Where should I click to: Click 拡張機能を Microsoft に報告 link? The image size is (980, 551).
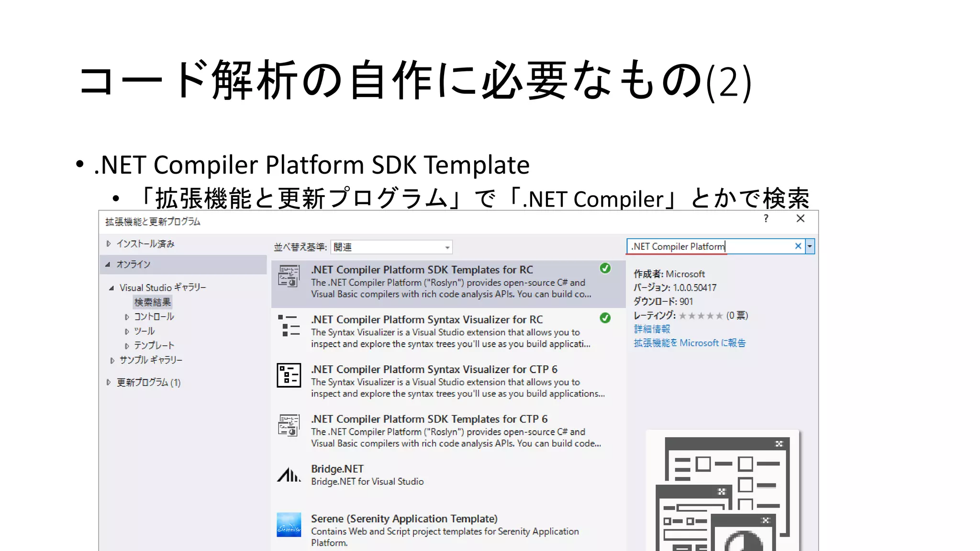tap(690, 343)
